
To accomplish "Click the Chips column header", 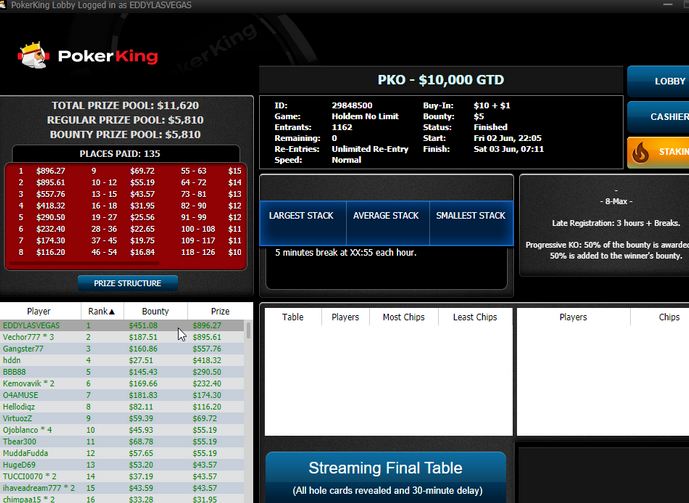I will (660, 317).
